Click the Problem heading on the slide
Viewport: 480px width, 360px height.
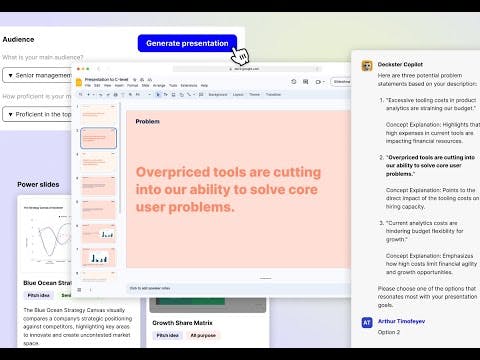pos(147,122)
